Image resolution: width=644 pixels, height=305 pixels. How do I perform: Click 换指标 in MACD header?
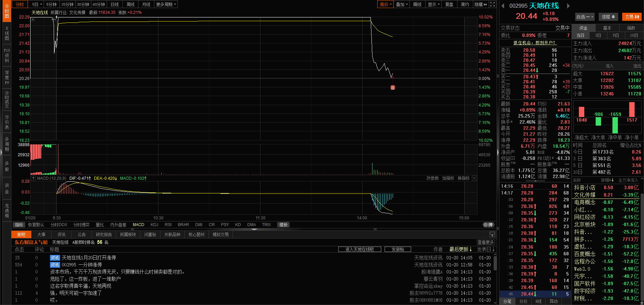pos(463,178)
